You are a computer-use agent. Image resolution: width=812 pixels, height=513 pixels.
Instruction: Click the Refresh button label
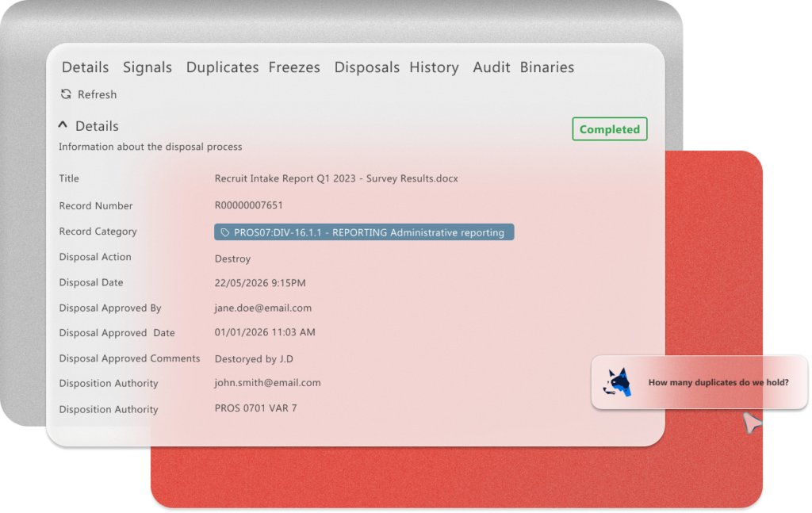click(97, 94)
